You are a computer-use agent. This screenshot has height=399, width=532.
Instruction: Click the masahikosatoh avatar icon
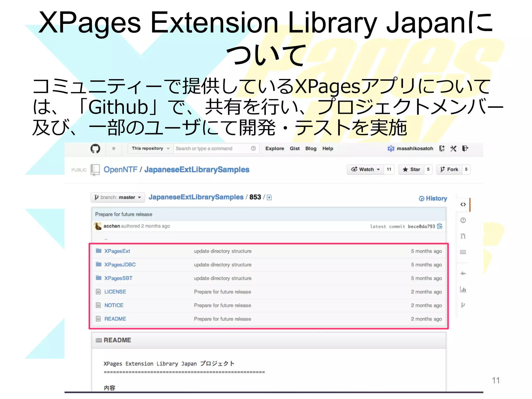pos(391,148)
